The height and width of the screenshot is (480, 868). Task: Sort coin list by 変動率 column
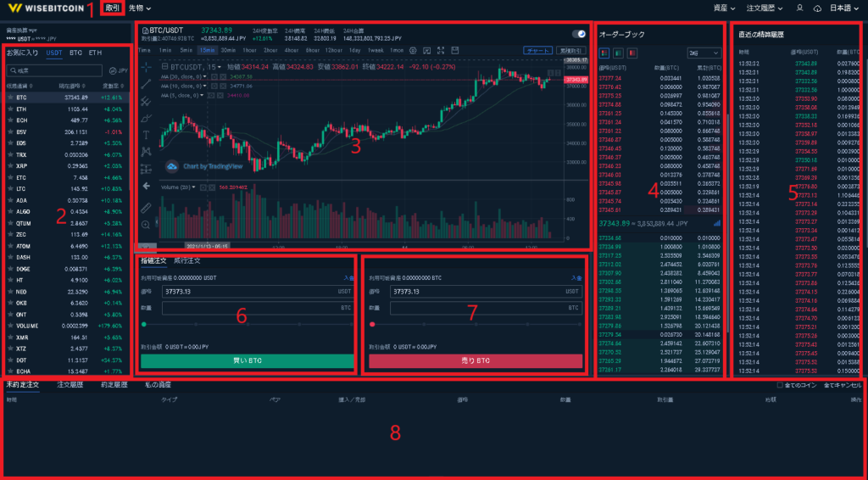[x=113, y=86]
